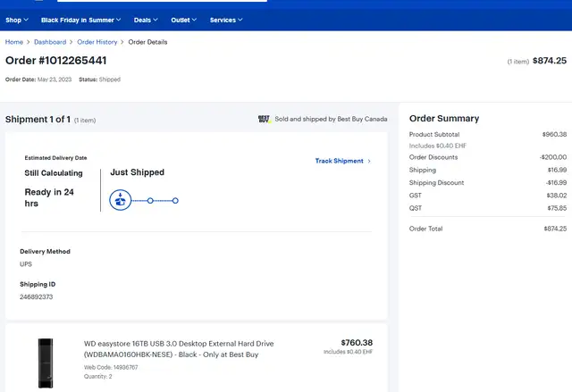This screenshot has width=572, height=392.
Task: Open Dashboard breadcrumb link
Action: [x=50, y=42]
